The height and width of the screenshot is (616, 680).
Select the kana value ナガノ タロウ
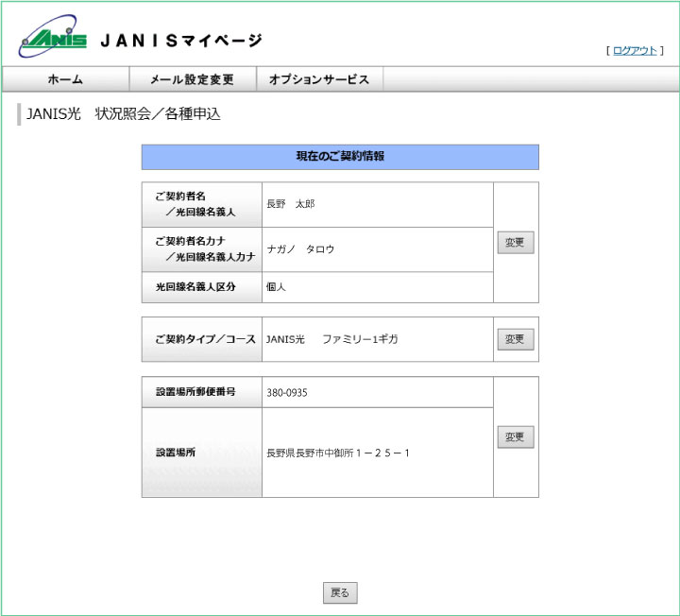click(x=300, y=249)
